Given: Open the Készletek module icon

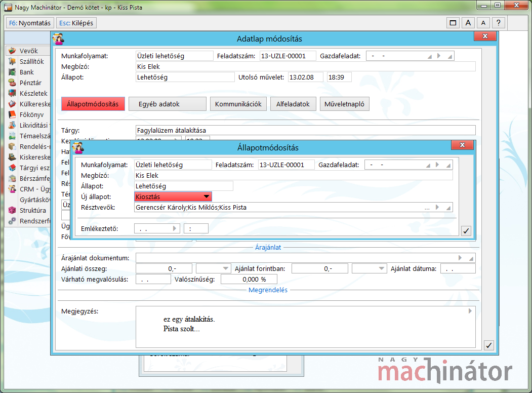Looking at the screenshot, I should pyautogui.click(x=12, y=93).
